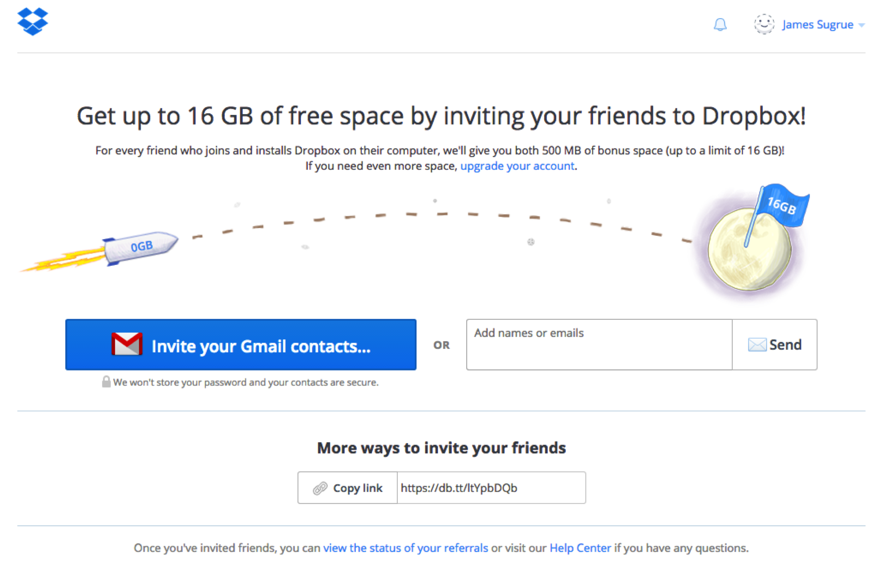Click the padlock security icon
This screenshot has height=588, width=894.
tap(106, 382)
